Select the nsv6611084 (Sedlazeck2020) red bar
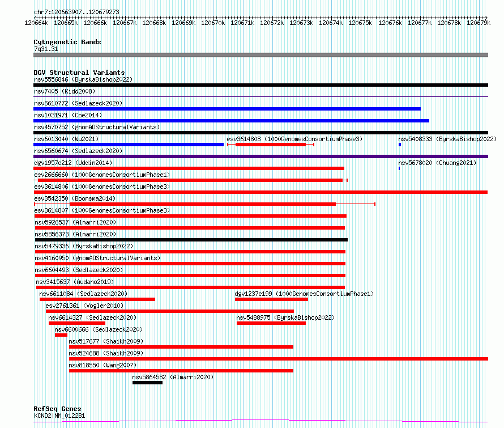 pos(97,299)
